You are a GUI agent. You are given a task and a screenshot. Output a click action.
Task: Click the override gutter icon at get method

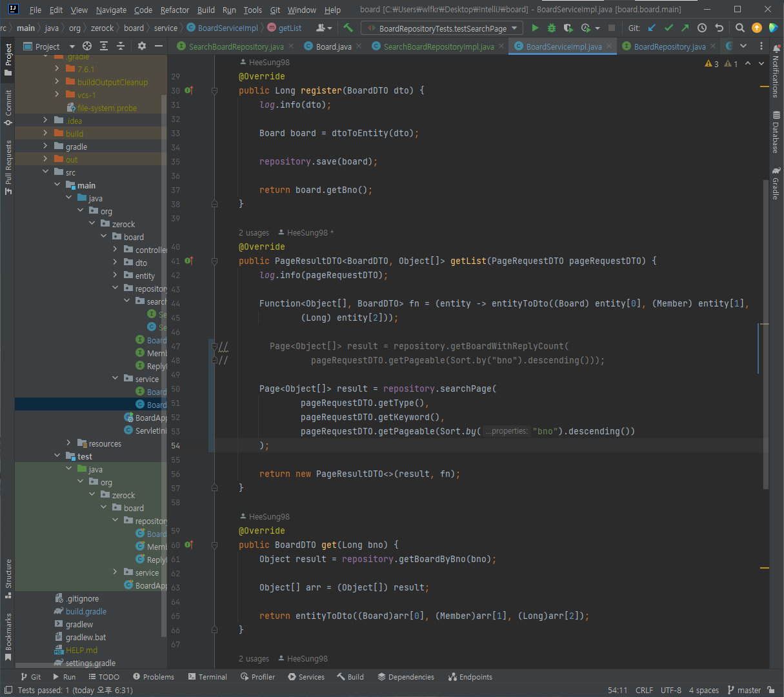[188, 545]
